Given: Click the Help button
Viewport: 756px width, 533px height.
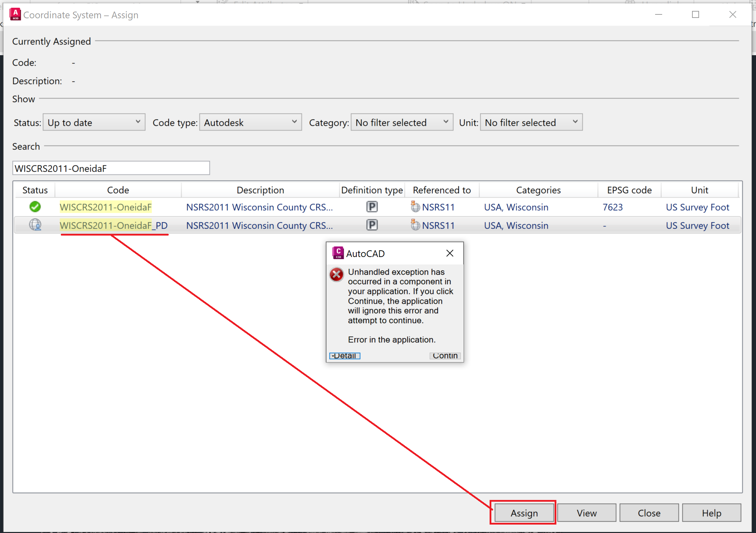Looking at the screenshot, I should click(711, 513).
